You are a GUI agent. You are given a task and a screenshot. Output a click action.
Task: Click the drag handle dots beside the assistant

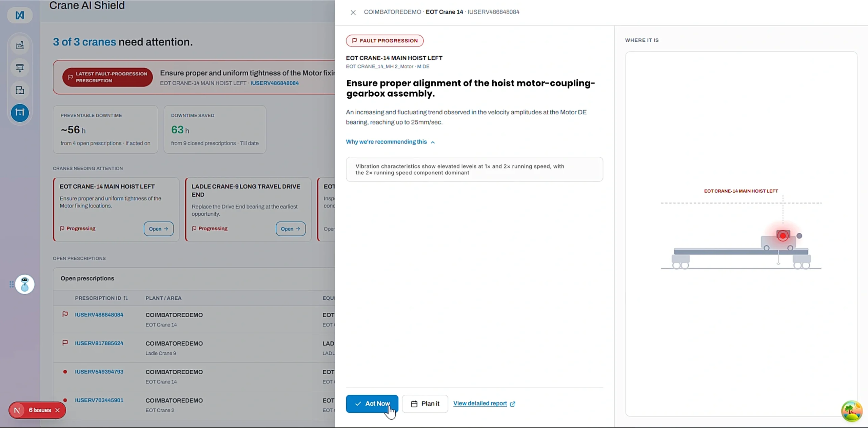click(x=12, y=284)
